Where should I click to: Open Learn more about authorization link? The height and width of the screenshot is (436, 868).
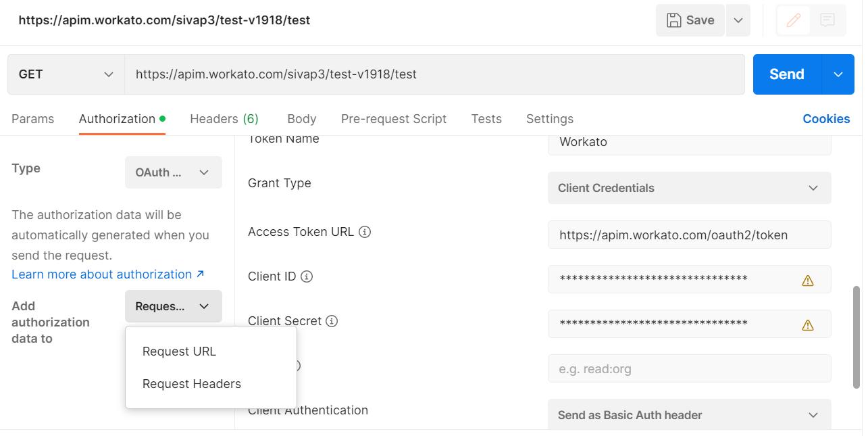tap(107, 274)
